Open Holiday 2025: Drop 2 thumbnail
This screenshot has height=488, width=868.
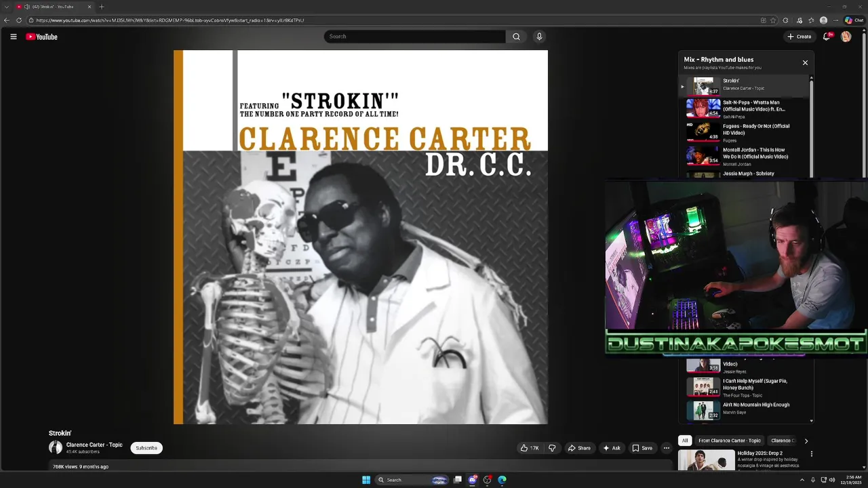click(707, 460)
